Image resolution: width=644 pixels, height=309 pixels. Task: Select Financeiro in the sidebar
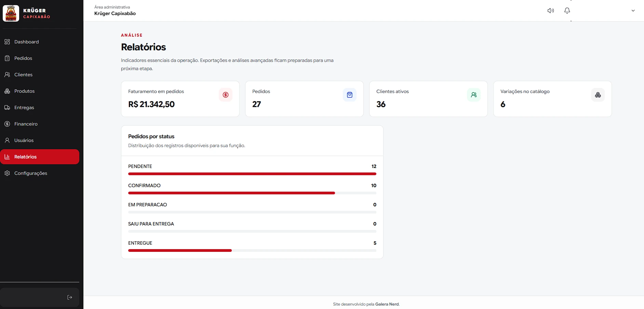(40, 124)
